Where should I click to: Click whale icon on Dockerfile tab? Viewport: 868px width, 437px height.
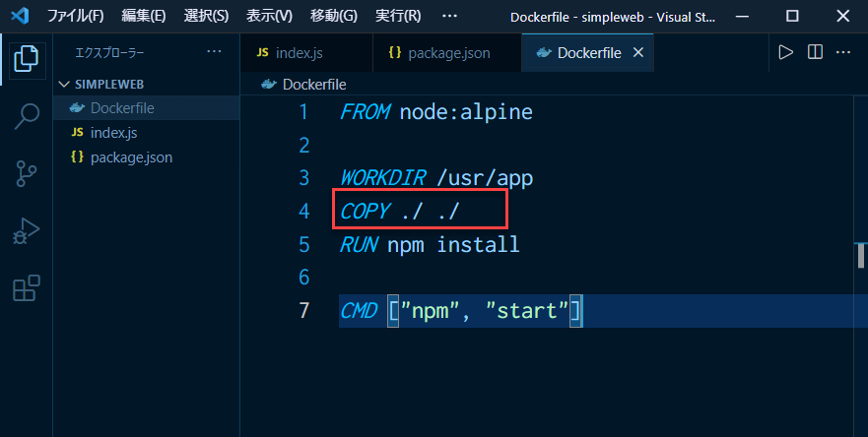544,52
